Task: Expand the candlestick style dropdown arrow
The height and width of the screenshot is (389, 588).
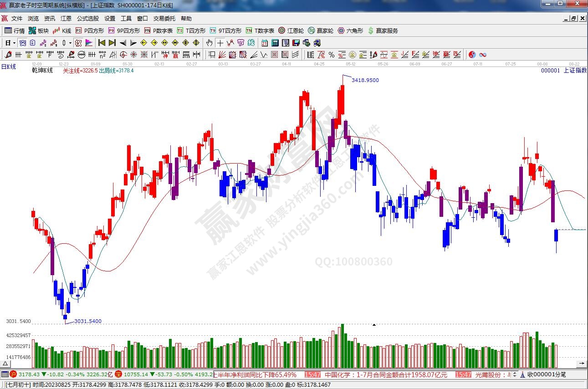Action: coord(70,43)
